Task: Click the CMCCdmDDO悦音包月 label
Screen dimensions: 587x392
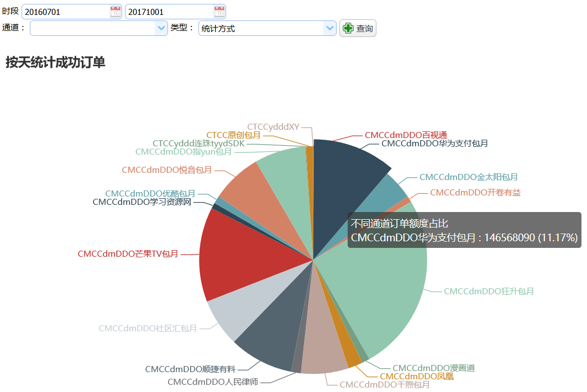Action: (x=167, y=170)
